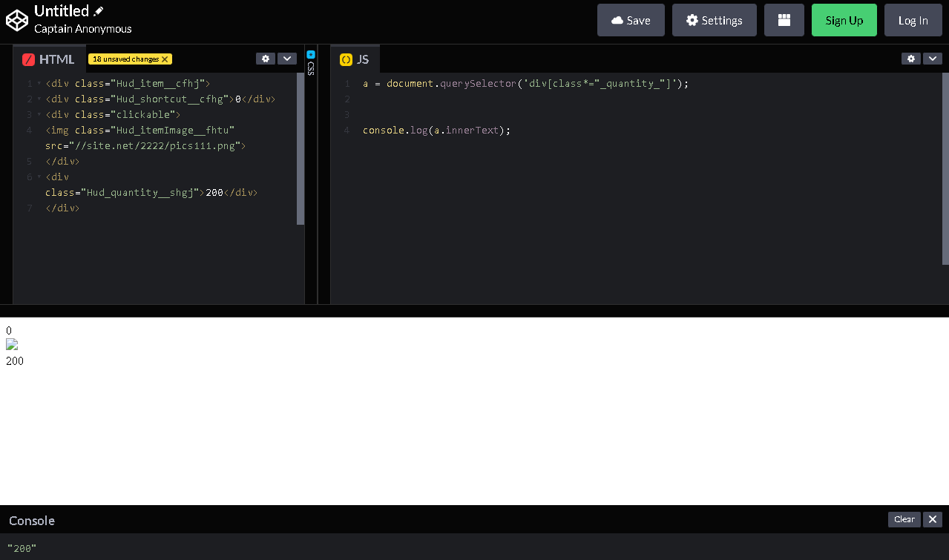This screenshot has height=560, width=949.
Task: Collapse the code fold on HTML line 3
Action: (x=39, y=115)
